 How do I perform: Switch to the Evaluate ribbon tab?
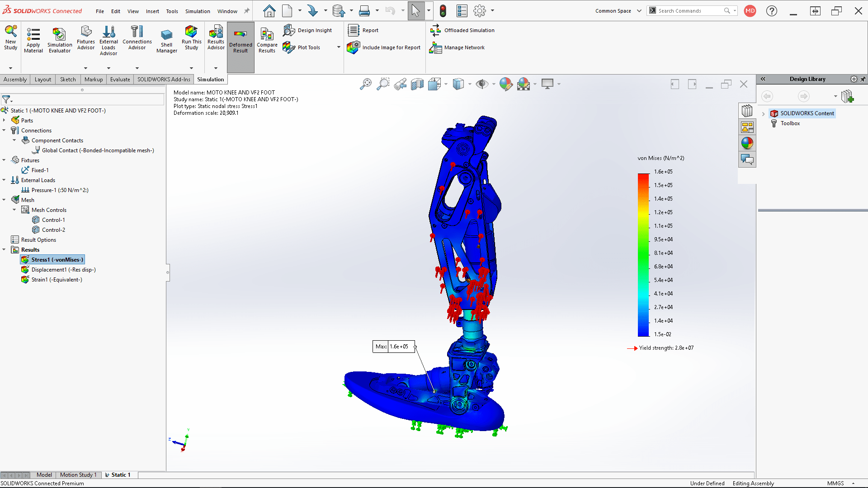(x=120, y=80)
